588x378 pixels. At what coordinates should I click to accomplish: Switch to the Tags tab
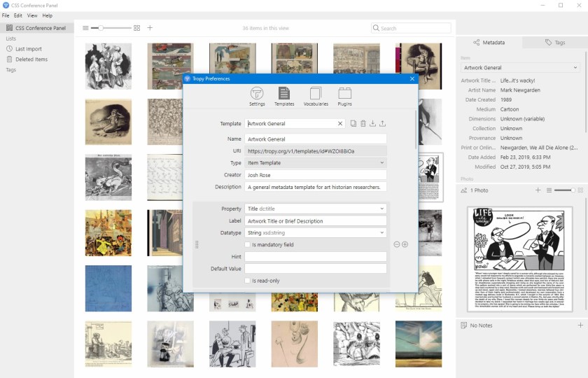[x=555, y=43]
